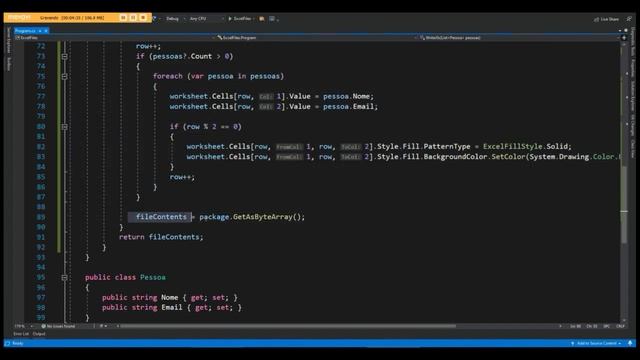The width and height of the screenshot is (640, 360).
Task: Click the toolbar icon right of ExcelFiles run button
Action: click(x=262, y=19)
